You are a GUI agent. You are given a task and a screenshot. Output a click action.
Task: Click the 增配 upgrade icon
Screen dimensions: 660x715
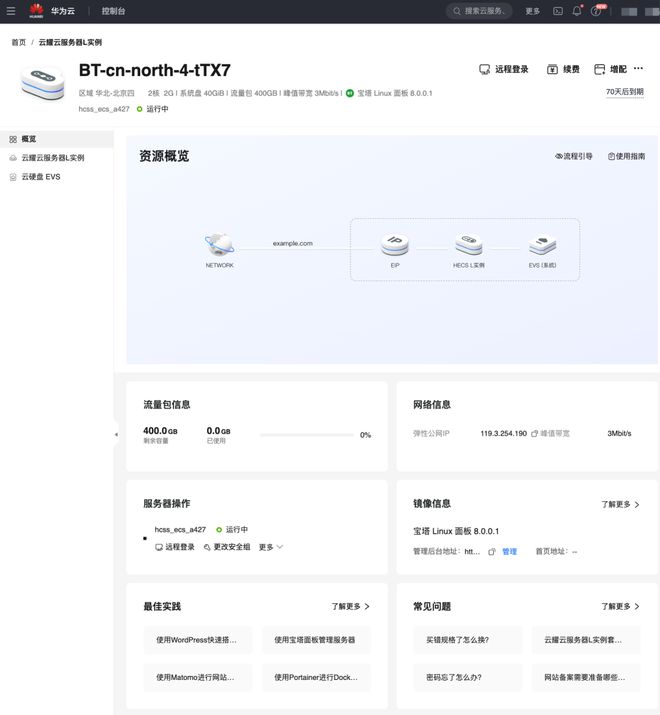click(599, 69)
